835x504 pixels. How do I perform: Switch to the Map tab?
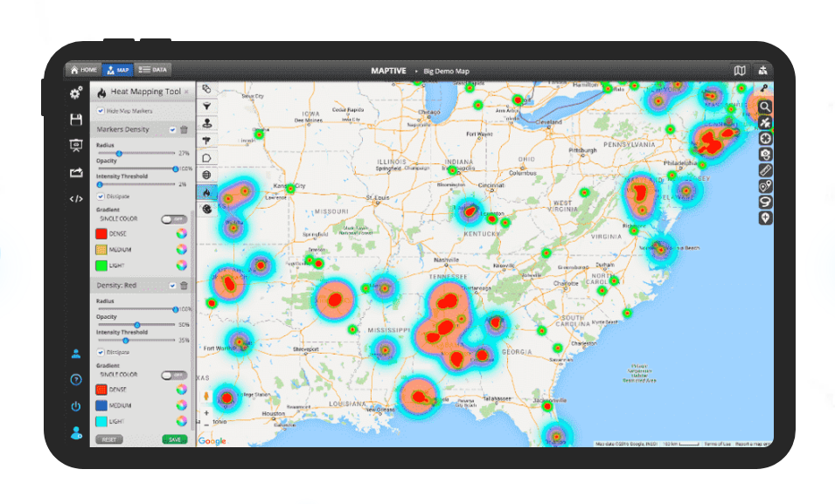pos(118,70)
